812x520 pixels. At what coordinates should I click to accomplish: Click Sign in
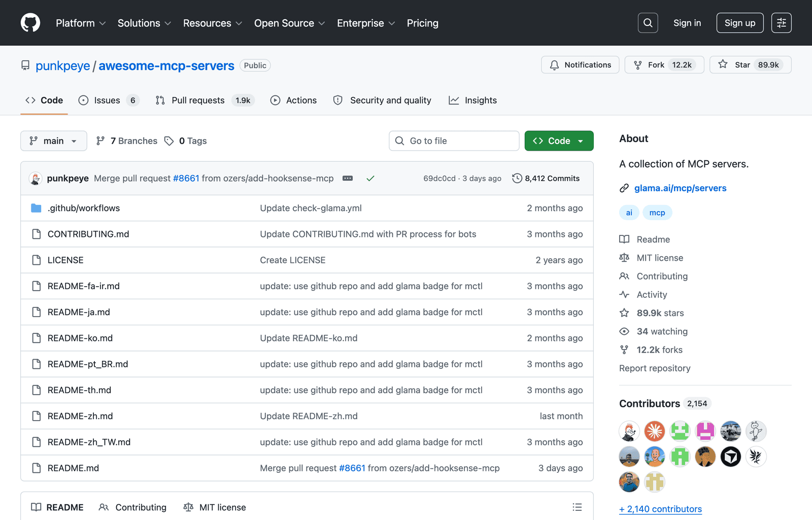tap(687, 23)
